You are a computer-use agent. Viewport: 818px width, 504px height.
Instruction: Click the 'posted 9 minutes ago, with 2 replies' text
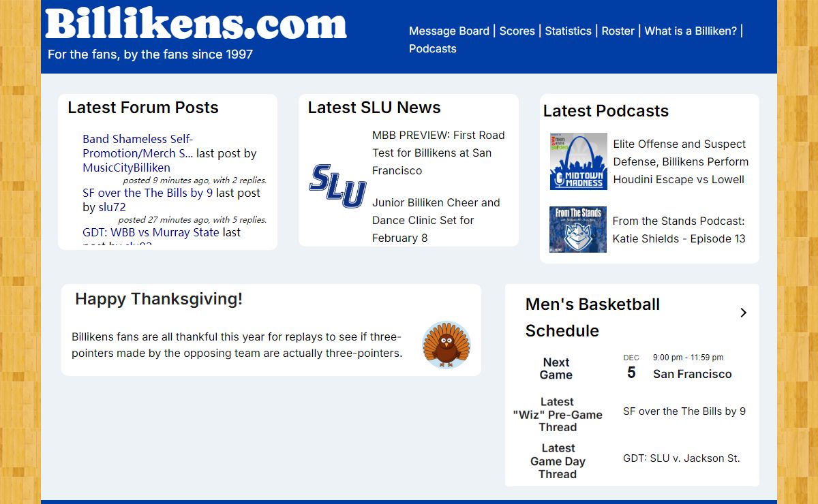[195, 180]
